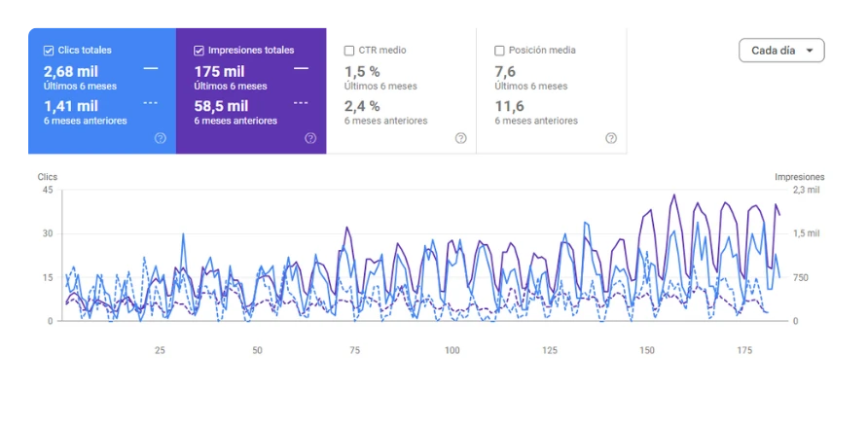Screen dimensions: 868x426
Task: Click the 30 clicks axis value
Action: click(x=48, y=233)
